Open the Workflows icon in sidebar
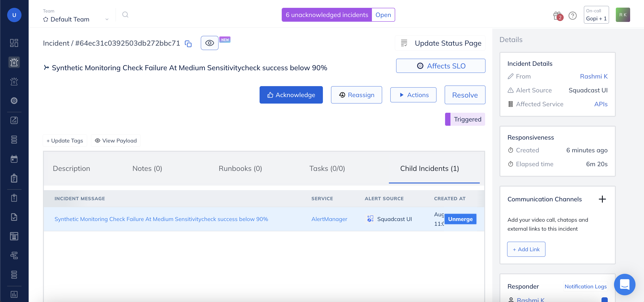Viewport: 644px width, 302px height. [x=14, y=255]
